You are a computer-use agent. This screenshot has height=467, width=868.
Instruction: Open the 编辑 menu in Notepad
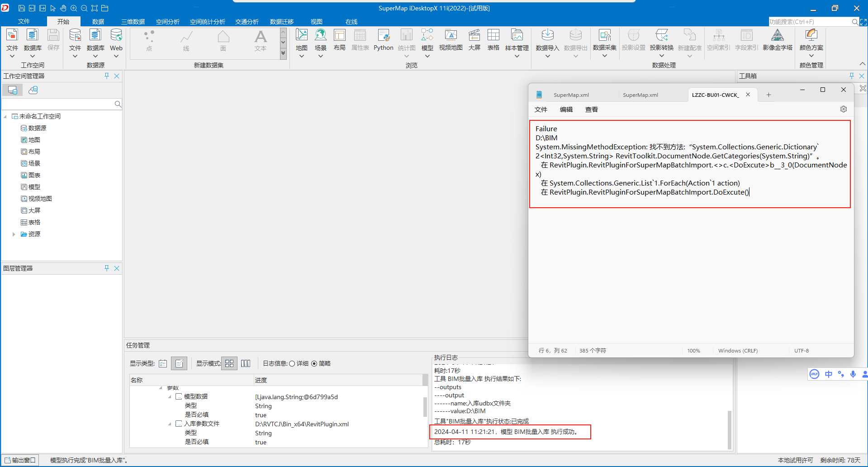tap(566, 110)
